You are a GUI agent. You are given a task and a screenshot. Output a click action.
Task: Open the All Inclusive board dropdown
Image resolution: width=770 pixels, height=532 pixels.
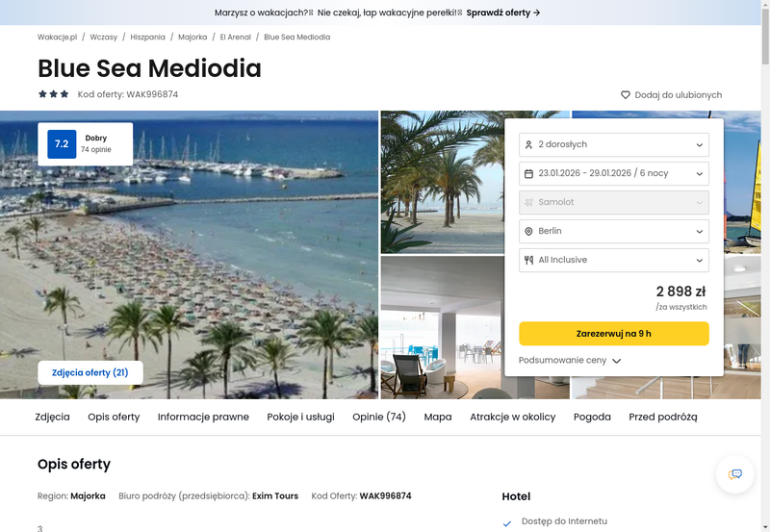pos(613,261)
